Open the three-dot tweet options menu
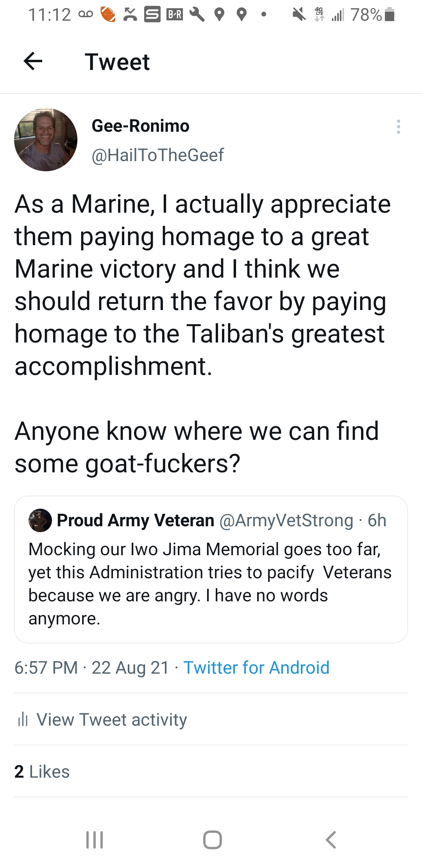The image size is (422, 868). coord(398,127)
